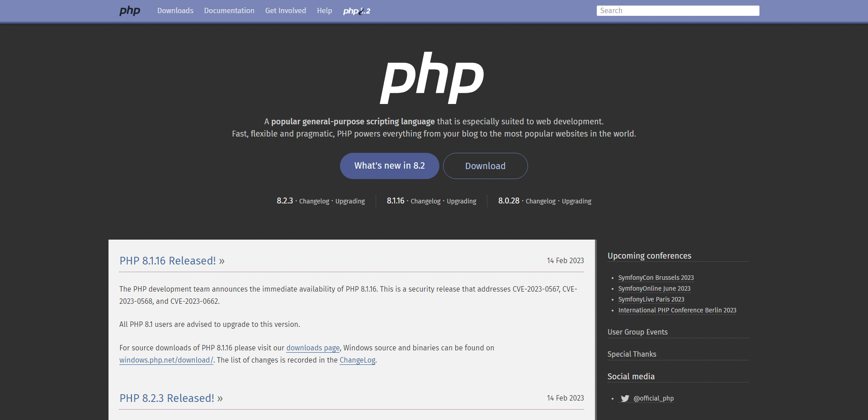The height and width of the screenshot is (420, 868).
Task: Expand the Special Thanks section
Action: (x=632, y=354)
